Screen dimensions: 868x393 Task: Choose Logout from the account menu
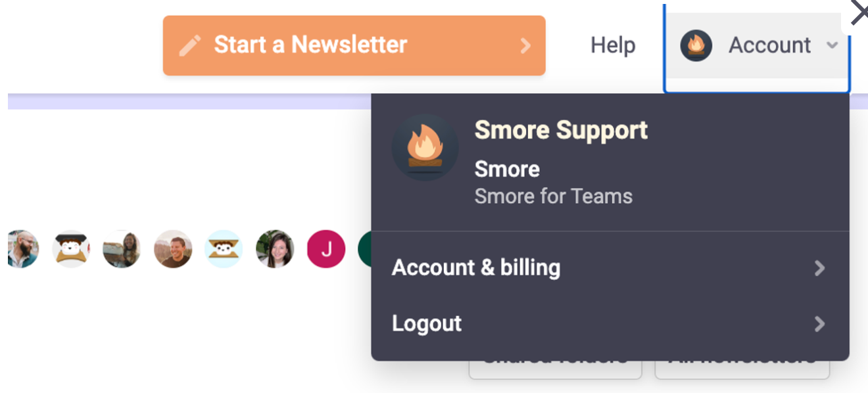point(610,324)
